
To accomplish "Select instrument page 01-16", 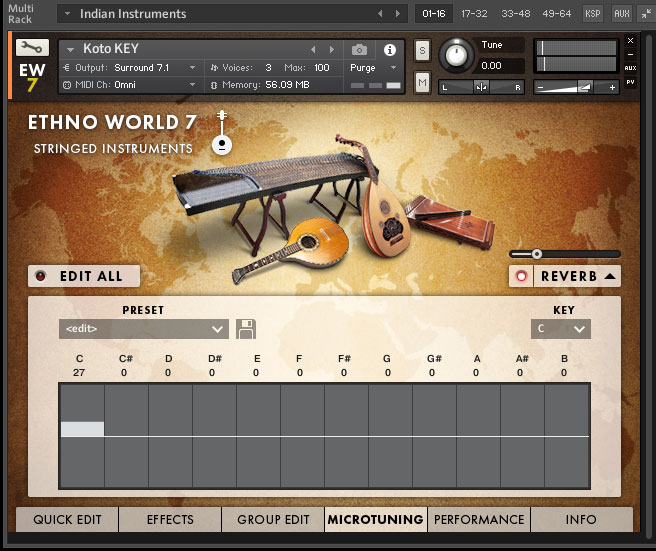I will tap(434, 14).
